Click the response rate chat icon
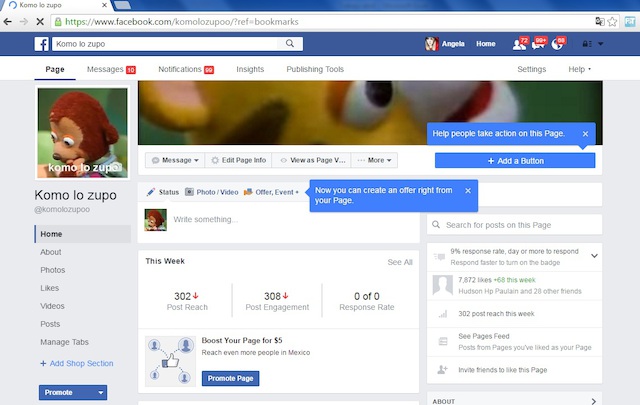This screenshot has height=405, width=640. point(439,257)
